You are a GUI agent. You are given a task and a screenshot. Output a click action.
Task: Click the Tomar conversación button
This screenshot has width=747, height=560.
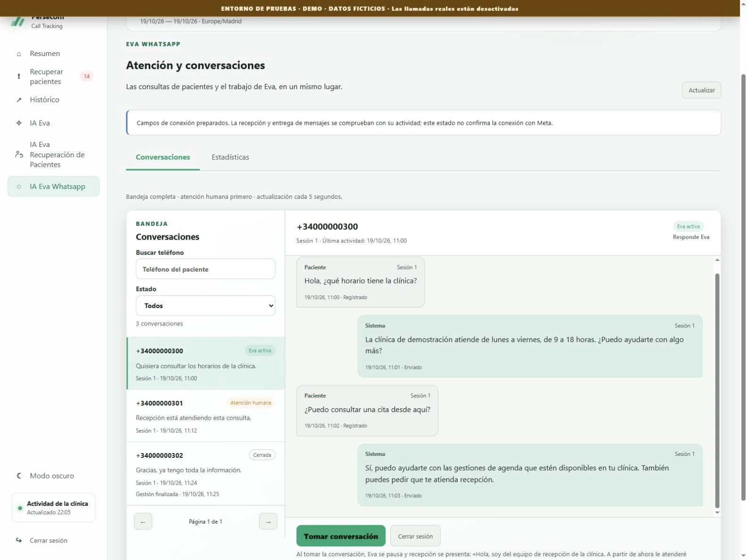point(341,536)
